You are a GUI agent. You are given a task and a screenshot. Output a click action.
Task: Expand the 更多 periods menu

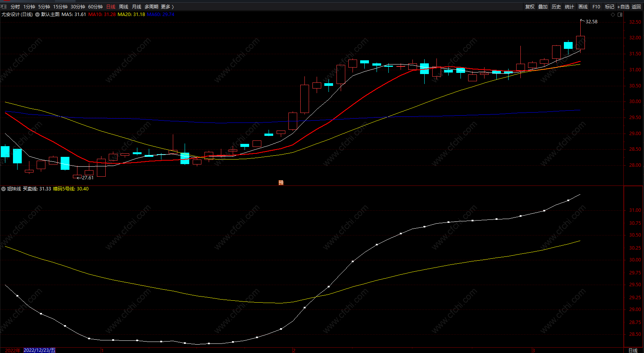point(167,7)
